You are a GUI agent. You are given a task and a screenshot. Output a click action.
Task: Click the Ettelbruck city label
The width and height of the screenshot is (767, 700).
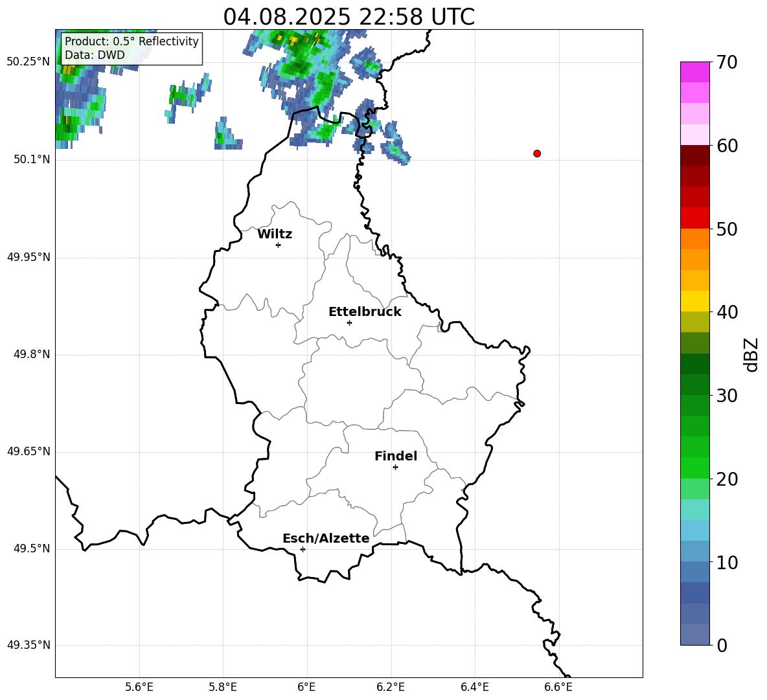click(x=365, y=312)
